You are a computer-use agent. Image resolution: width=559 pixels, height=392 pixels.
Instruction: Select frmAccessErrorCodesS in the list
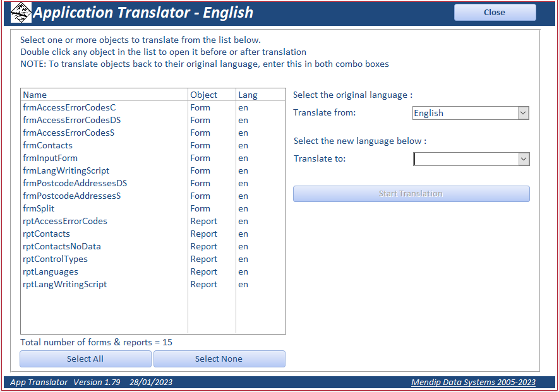[153, 133]
